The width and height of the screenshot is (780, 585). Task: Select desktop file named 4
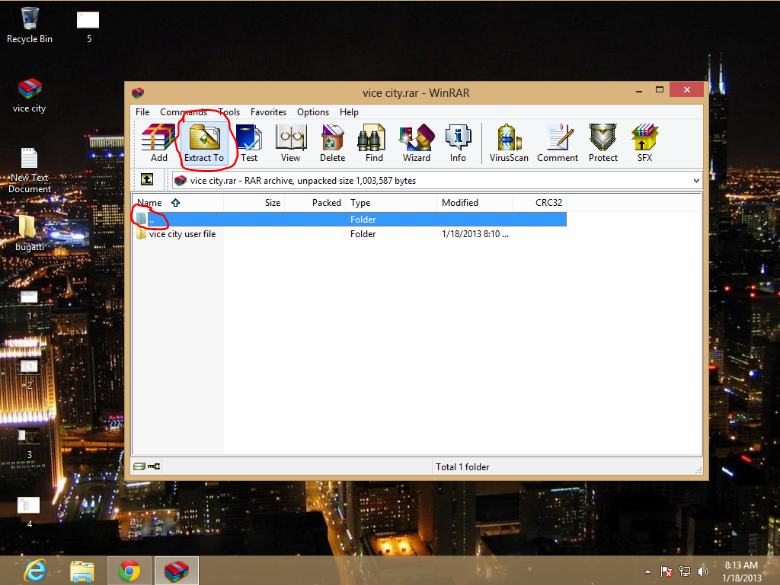29,512
